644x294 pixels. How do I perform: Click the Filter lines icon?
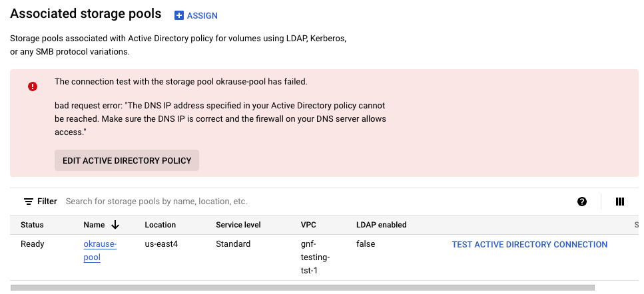tap(29, 202)
